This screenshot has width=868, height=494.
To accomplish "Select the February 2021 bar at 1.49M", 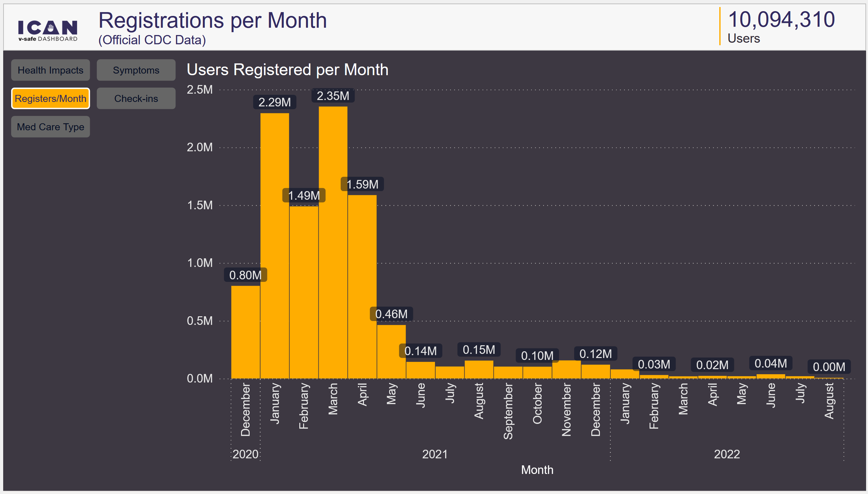I will click(304, 292).
